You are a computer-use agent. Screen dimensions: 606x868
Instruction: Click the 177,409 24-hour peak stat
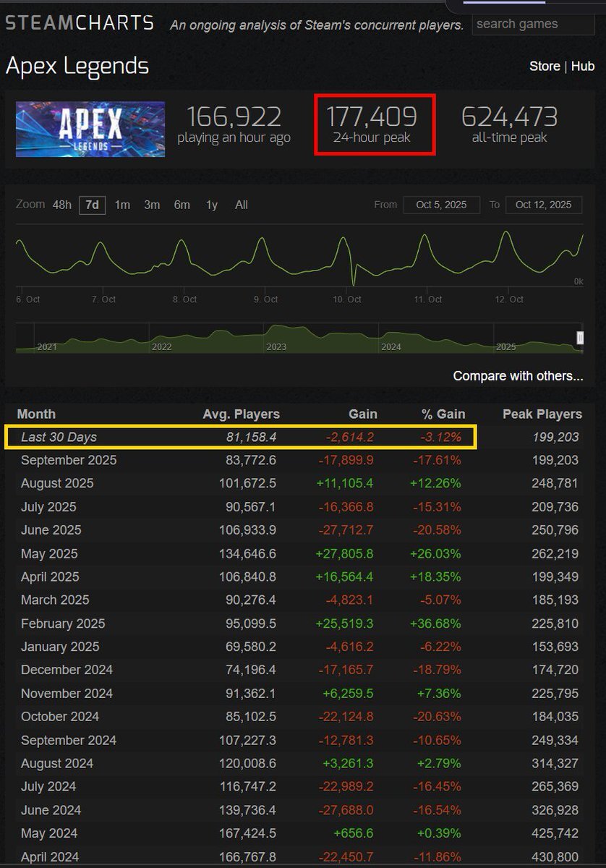(372, 124)
